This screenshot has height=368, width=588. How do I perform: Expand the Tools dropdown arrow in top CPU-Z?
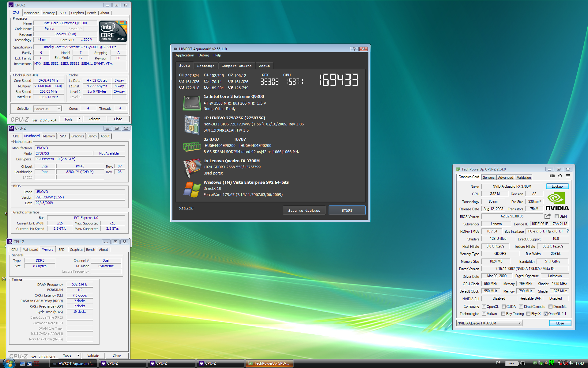[x=79, y=119]
